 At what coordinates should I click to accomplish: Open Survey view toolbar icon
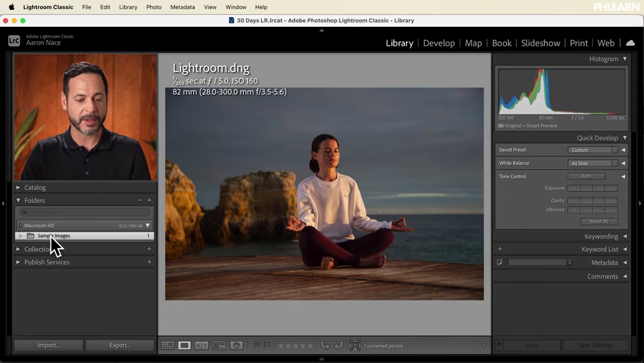[219, 346]
